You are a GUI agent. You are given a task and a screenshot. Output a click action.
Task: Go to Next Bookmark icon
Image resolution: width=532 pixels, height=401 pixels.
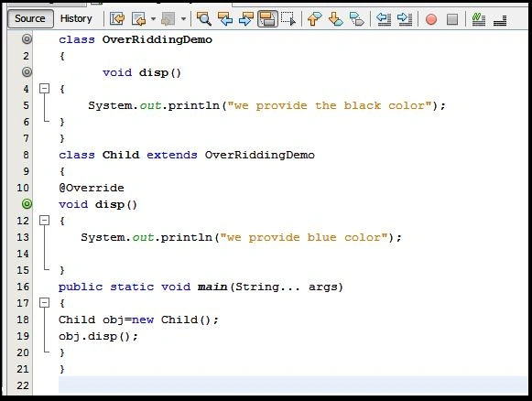click(335, 19)
